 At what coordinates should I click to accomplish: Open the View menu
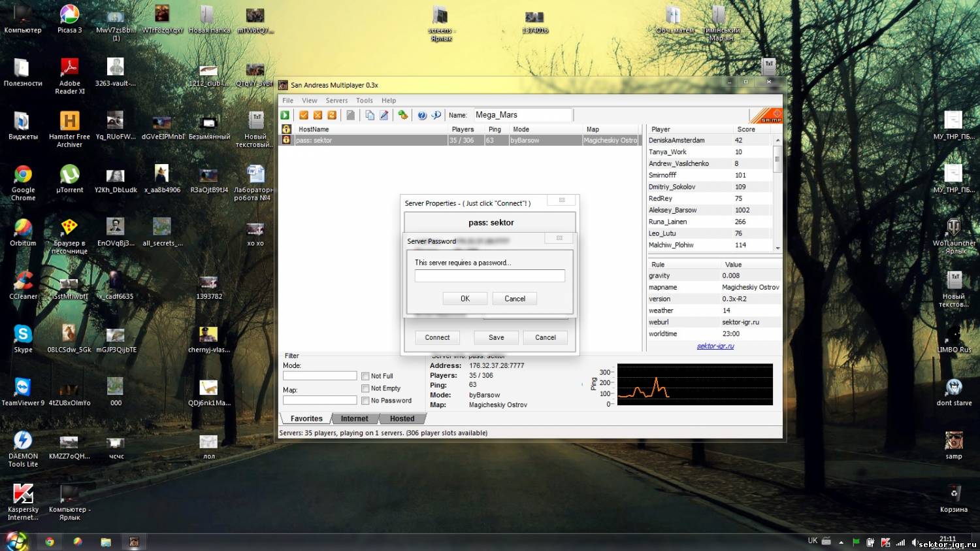click(309, 101)
